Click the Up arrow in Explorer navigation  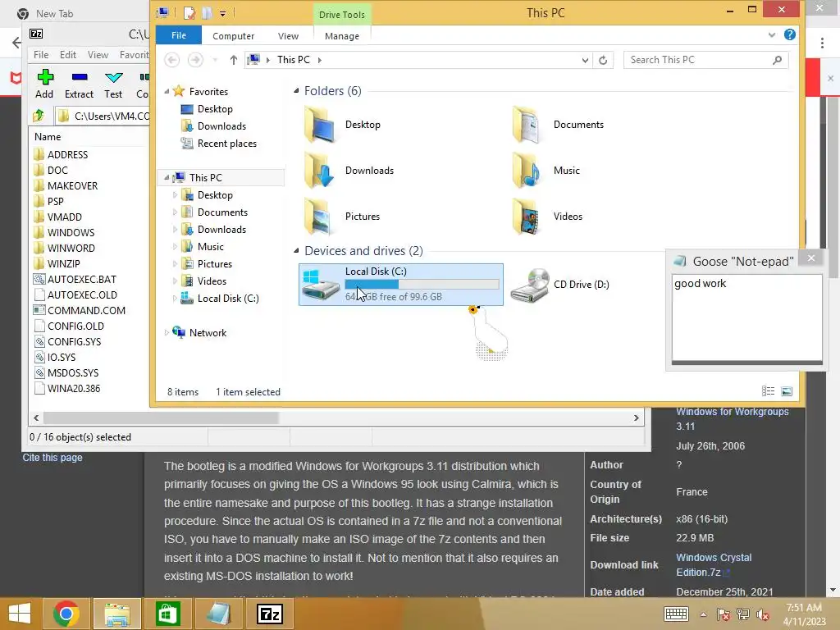(x=234, y=60)
